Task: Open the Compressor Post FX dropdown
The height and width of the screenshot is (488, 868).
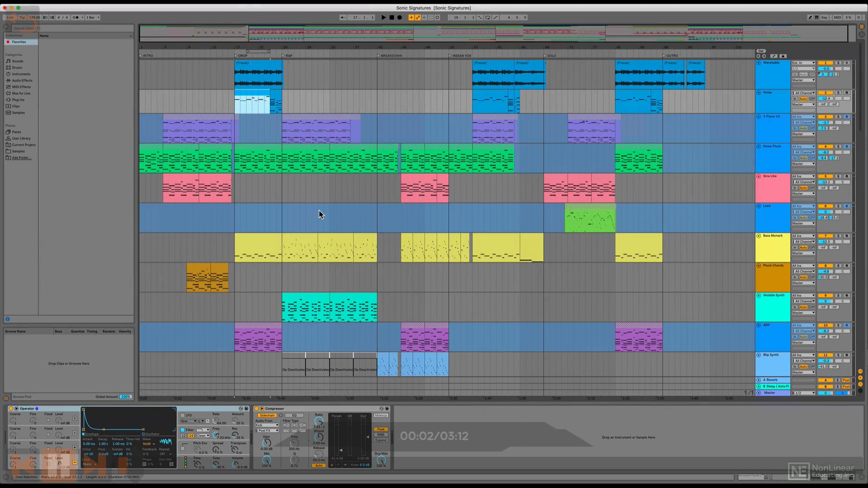Action: point(267,431)
